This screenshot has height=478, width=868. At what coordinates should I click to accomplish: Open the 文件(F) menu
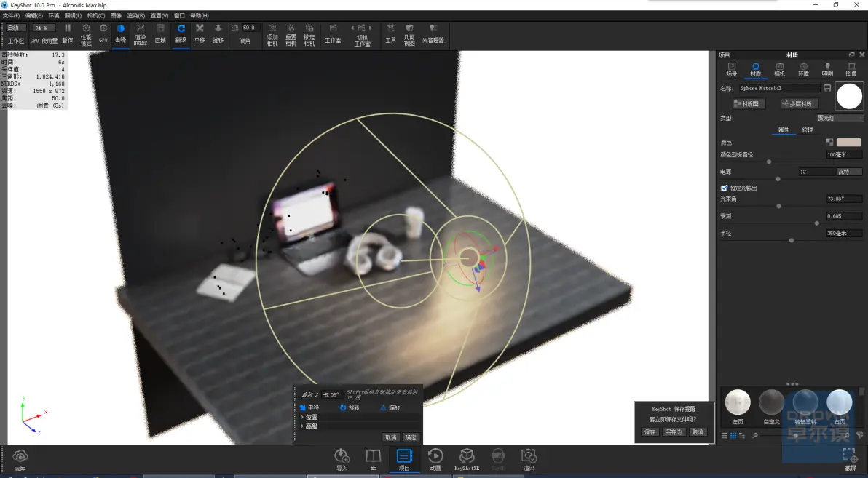coord(11,15)
